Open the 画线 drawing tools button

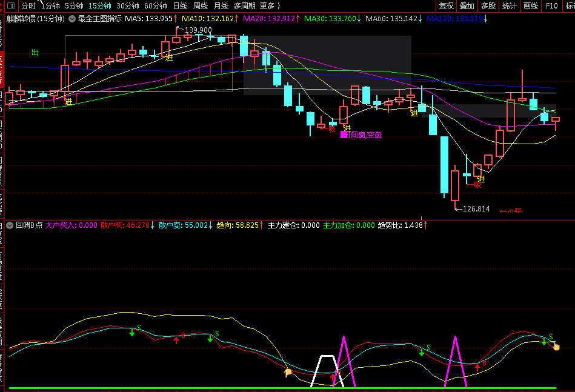531,6
